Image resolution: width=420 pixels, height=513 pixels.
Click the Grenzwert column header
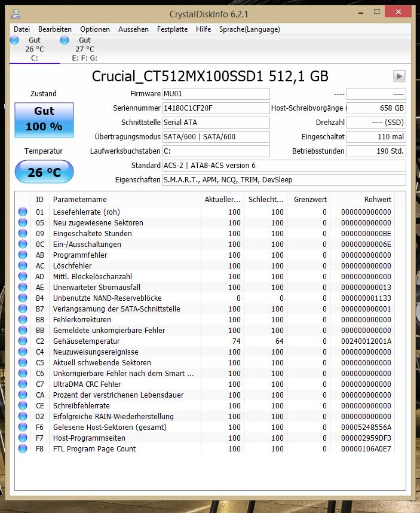[309, 200]
